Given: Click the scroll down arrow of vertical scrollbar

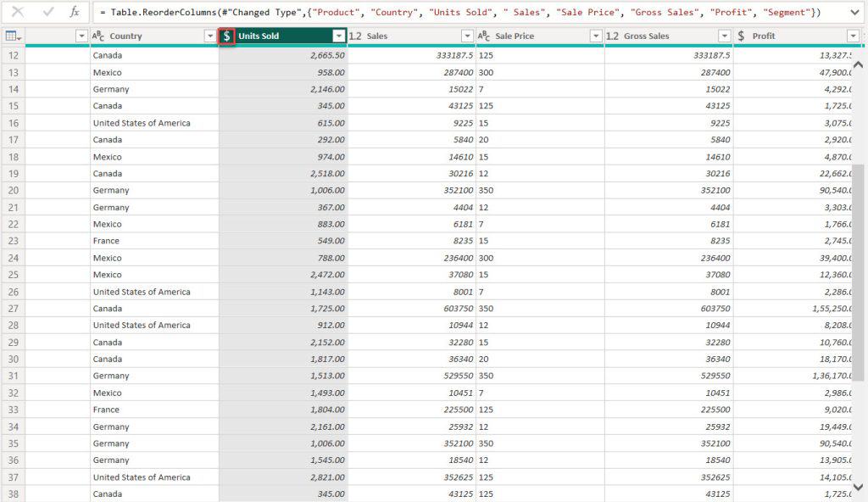Looking at the screenshot, I should [858, 487].
